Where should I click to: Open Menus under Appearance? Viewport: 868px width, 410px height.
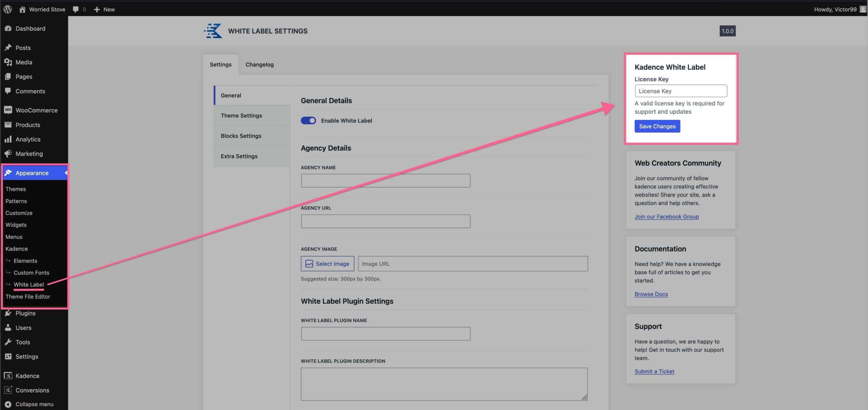click(x=14, y=237)
